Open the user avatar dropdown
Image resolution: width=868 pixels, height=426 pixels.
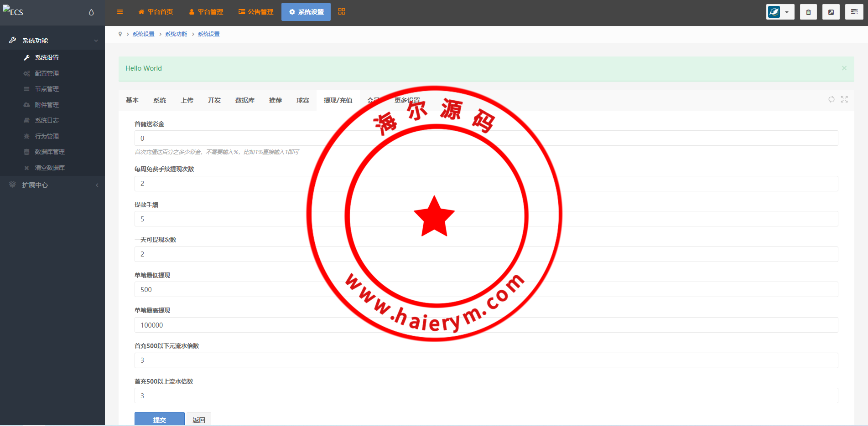[x=780, y=12]
